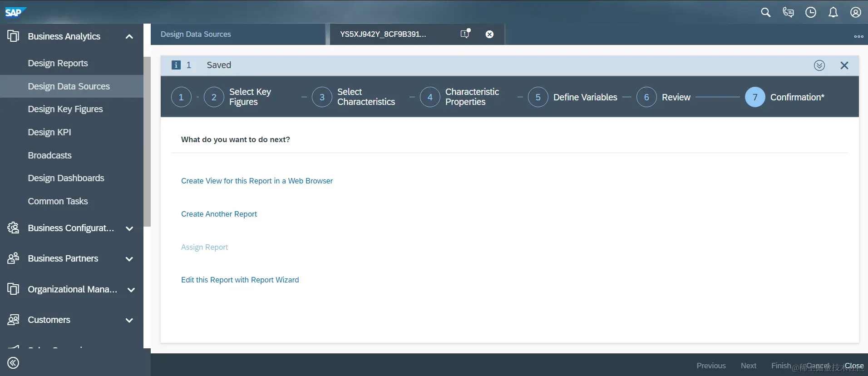Close the YS5XJ942Y_8CF9B391 tab

pyautogui.click(x=489, y=34)
